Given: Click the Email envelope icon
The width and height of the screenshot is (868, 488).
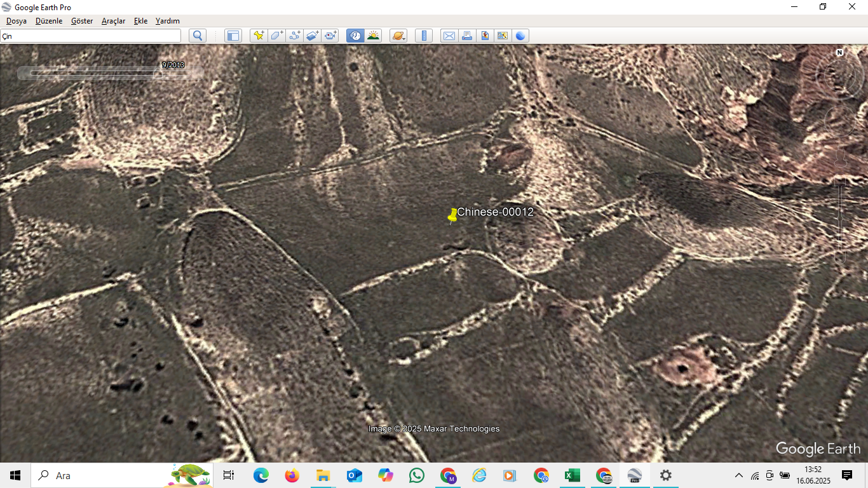Looking at the screenshot, I should click(449, 36).
